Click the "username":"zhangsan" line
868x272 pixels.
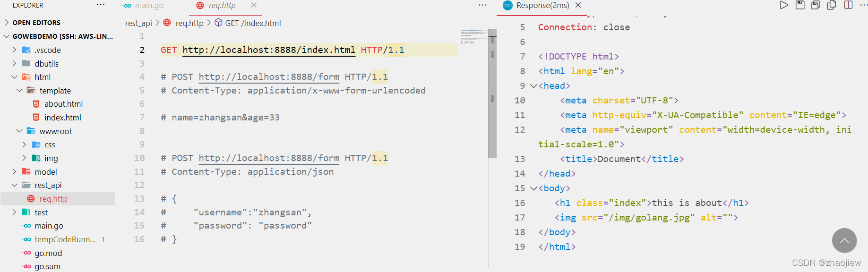click(x=236, y=212)
